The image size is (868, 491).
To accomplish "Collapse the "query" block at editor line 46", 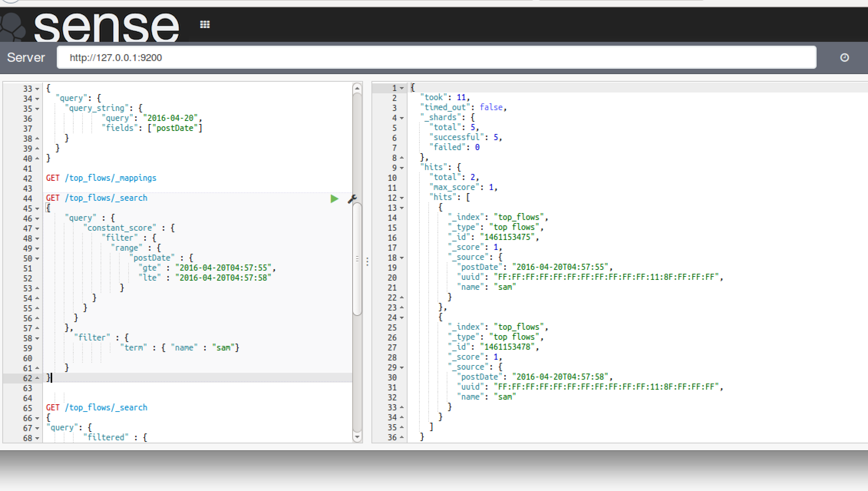I will tap(37, 218).
